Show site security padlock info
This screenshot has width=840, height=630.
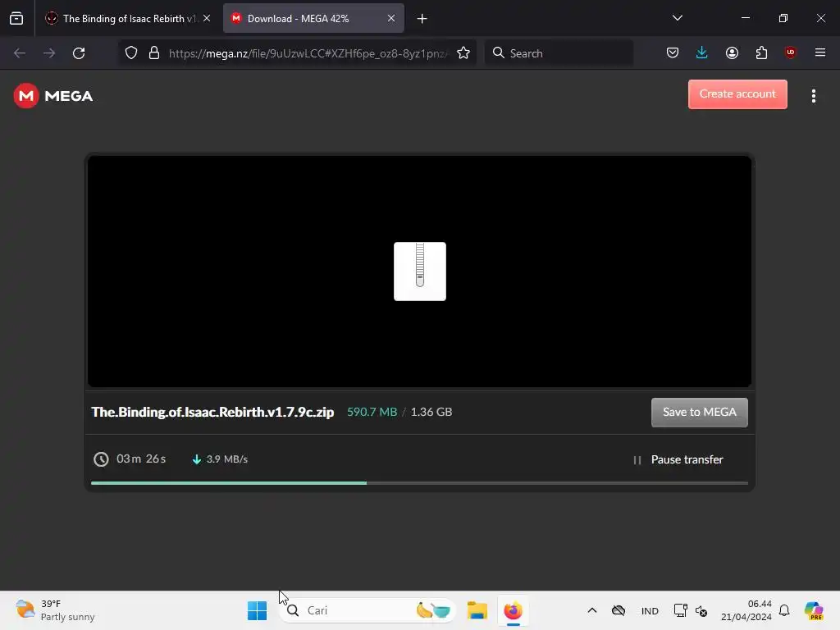tap(154, 53)
